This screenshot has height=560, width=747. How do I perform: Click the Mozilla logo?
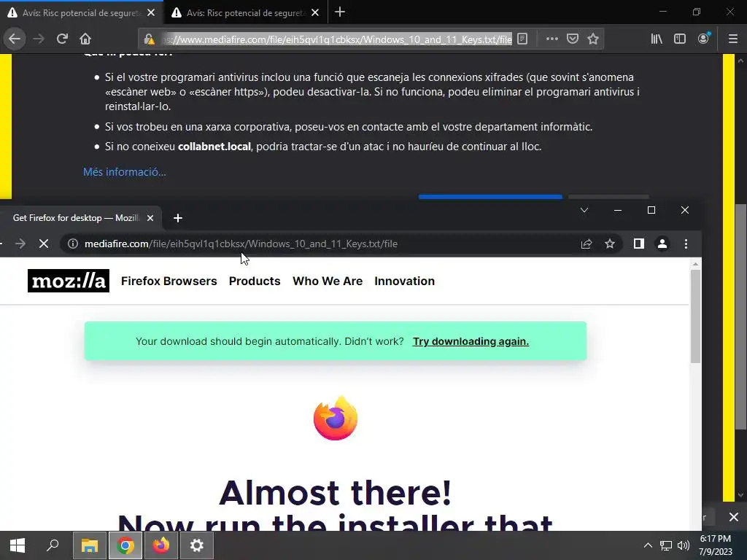(69, 281)
